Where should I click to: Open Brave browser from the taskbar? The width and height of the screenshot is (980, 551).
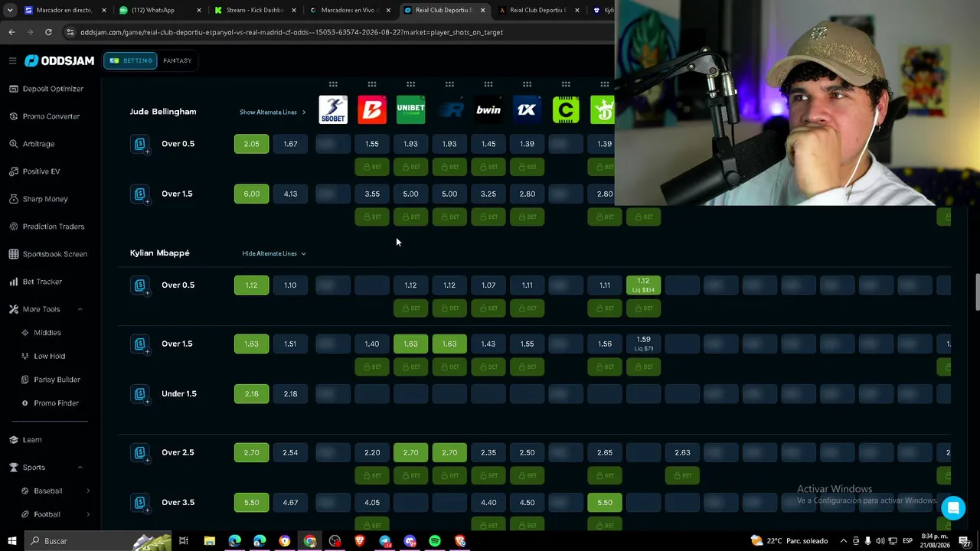pos(360,541)
